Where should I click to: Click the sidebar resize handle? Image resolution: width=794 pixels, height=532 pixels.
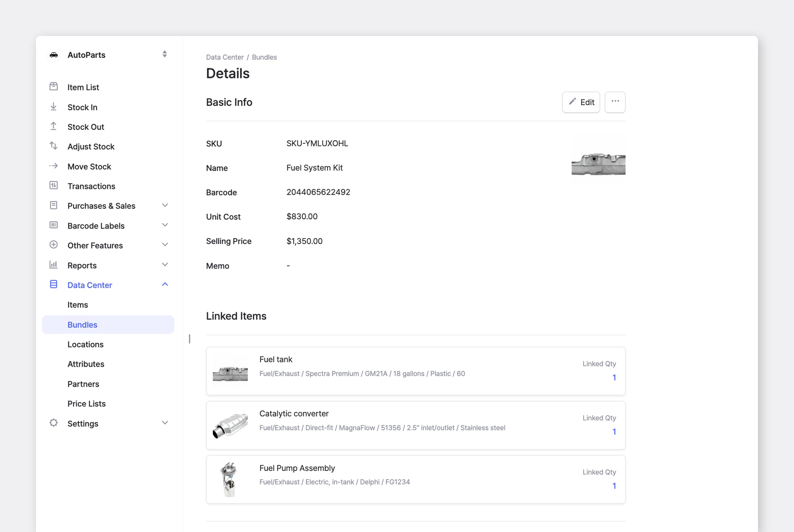pos(189,339)
